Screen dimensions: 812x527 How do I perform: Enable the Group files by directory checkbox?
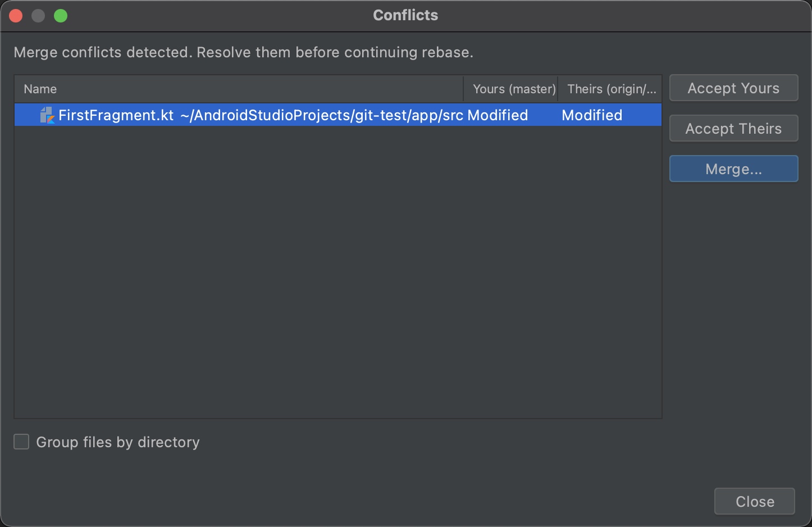[21, 442]
